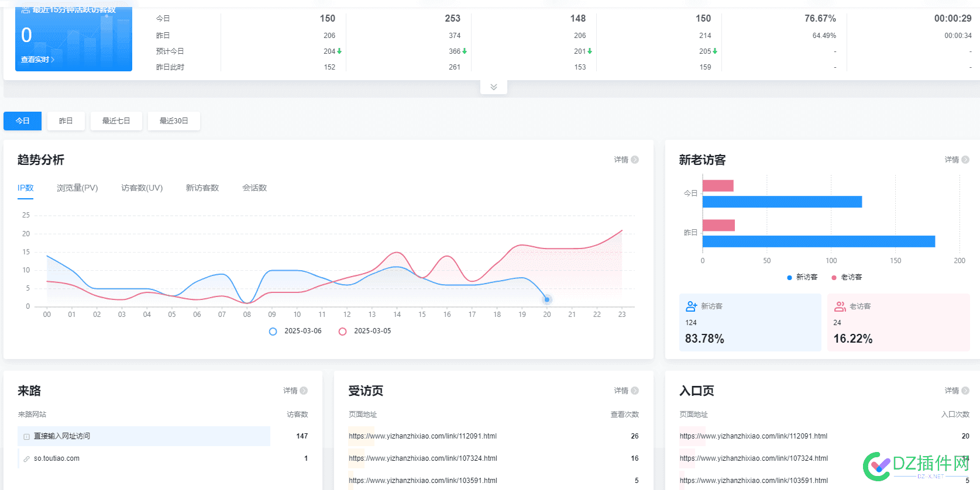Click the blue data point at hour 20
The image size is (980, 490).
click(x=547, y=299)
